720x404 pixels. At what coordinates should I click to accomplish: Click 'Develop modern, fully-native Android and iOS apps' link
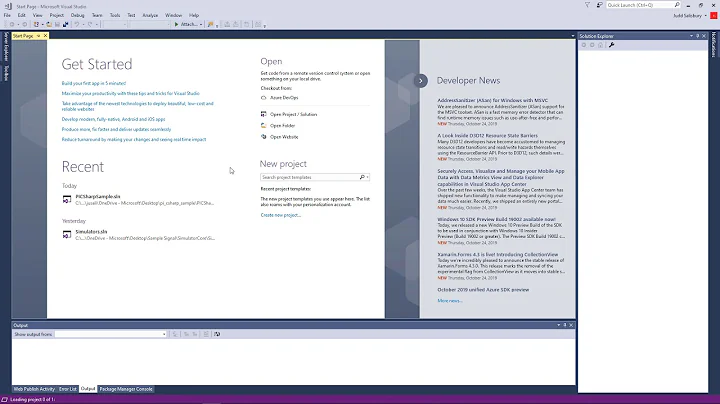[x=113, y=119]
